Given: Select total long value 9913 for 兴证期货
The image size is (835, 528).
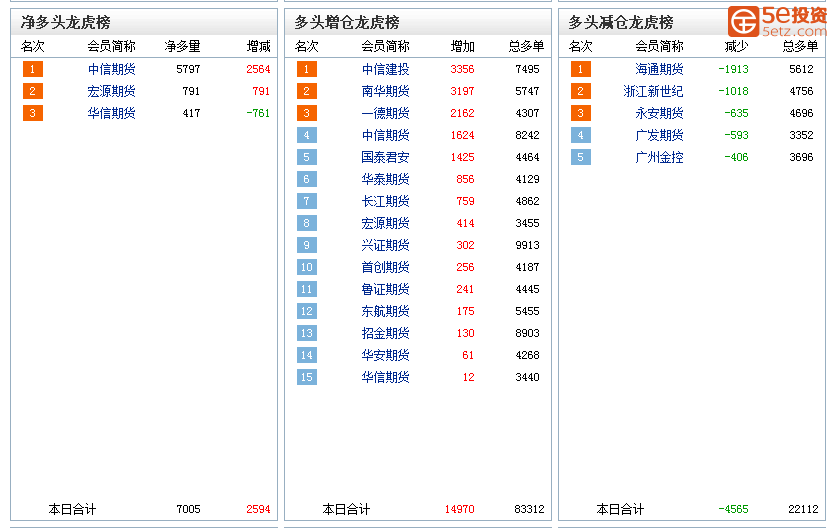Looking at the screenshot, I should click(527, 245).
